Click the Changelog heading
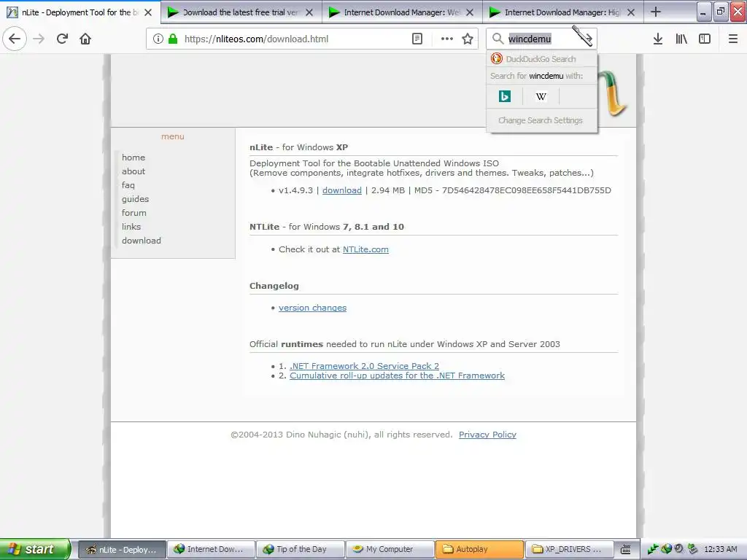Image resolution: width=747 pixels, height=560 pixels. (x=274, y=286)
